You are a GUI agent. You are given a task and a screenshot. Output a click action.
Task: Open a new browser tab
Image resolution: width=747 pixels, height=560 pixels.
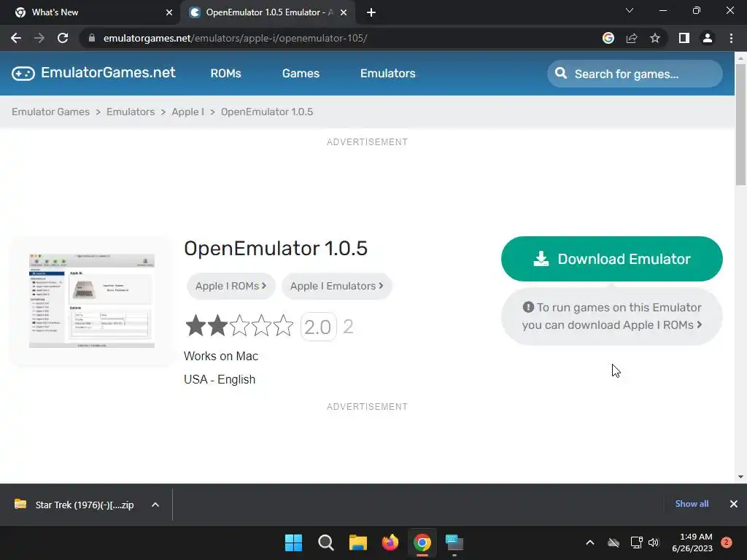click(x=371, y=12)
